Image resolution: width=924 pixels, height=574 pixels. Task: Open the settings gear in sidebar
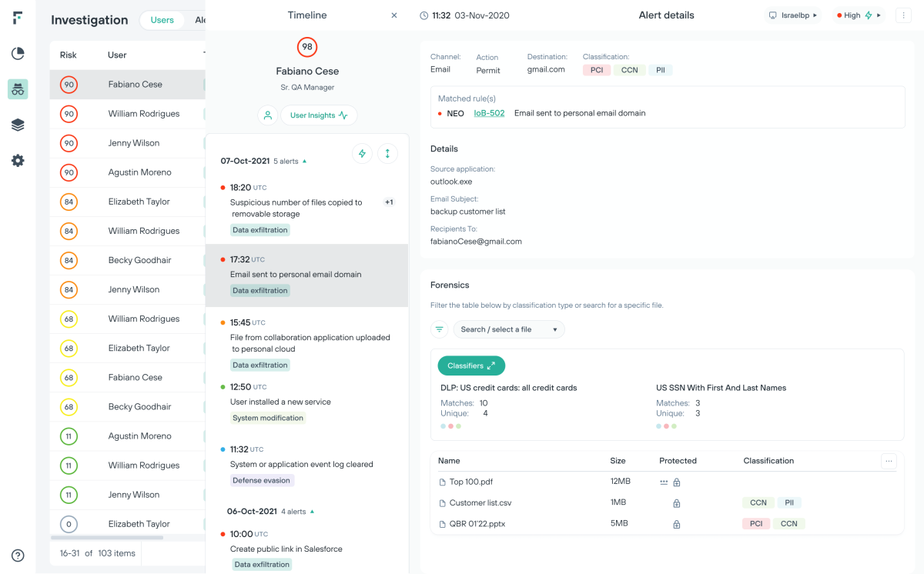[x=18, y=161]
